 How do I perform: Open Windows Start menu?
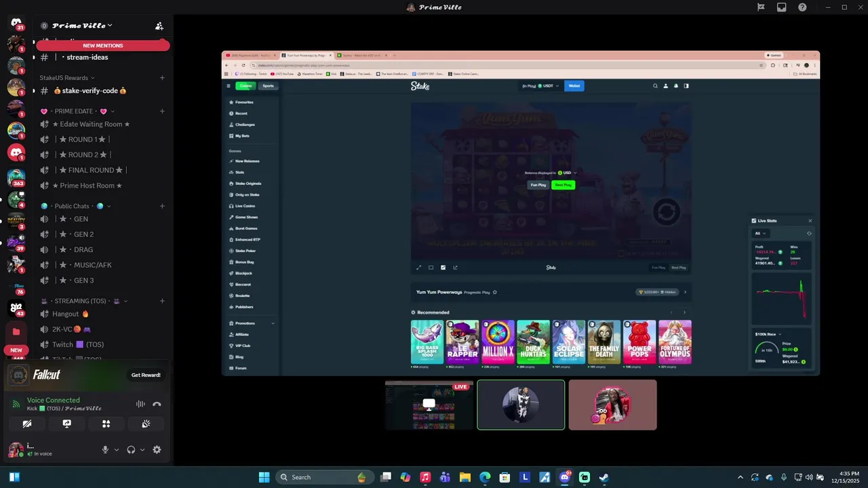[264, 477]
